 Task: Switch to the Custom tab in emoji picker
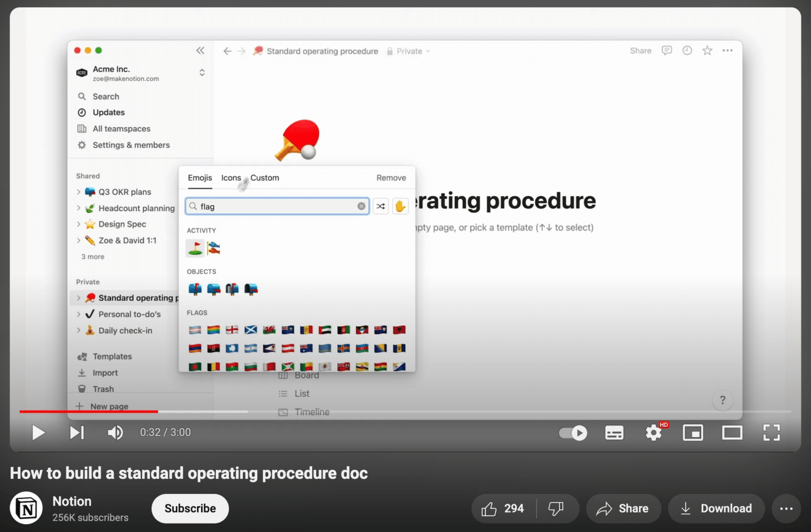point(265,178)
